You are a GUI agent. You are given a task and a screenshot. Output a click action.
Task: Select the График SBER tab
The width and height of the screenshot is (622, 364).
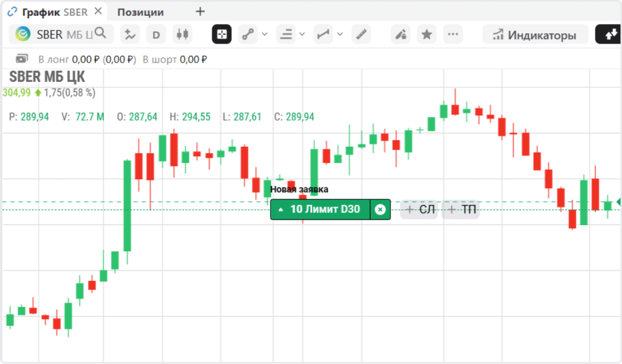click(x=55, y=12)
